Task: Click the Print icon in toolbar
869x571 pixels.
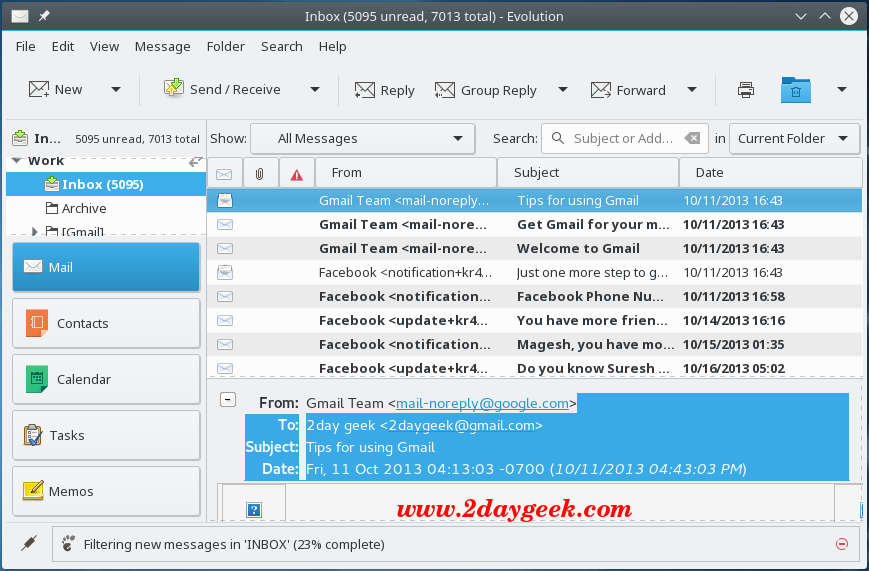Action: [x=746, y=90]
